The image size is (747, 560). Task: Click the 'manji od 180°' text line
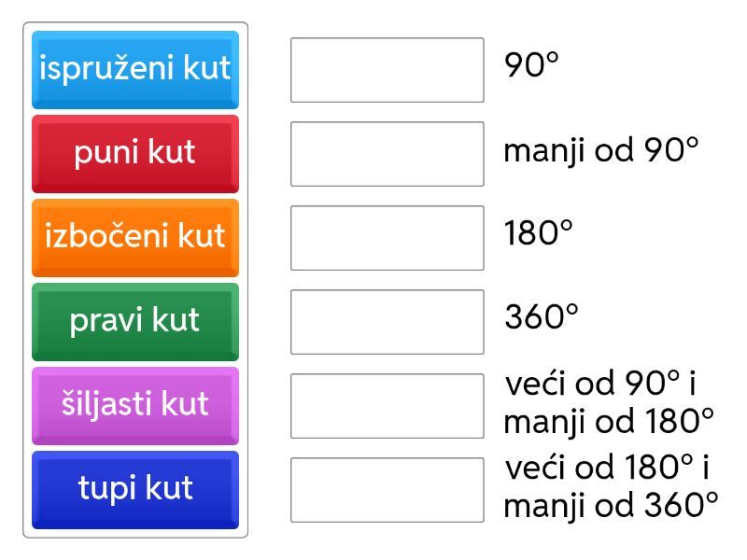609,422
